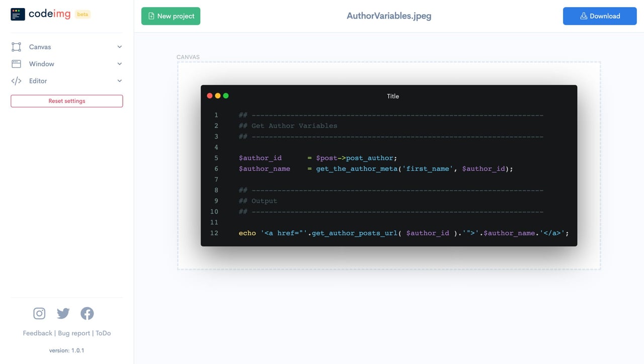Screen dimensions: 644x364
Task: Open codeimg's Facebook page
Action: coord(87,313)
